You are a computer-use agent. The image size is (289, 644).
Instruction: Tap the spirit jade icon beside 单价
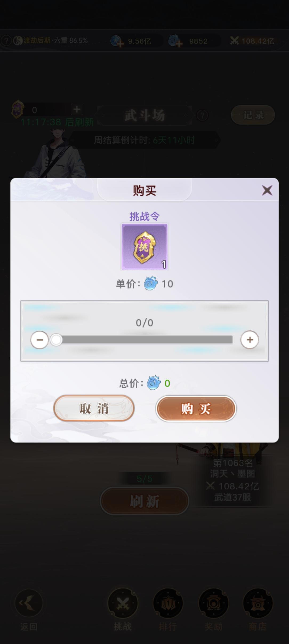click(151, 284)
